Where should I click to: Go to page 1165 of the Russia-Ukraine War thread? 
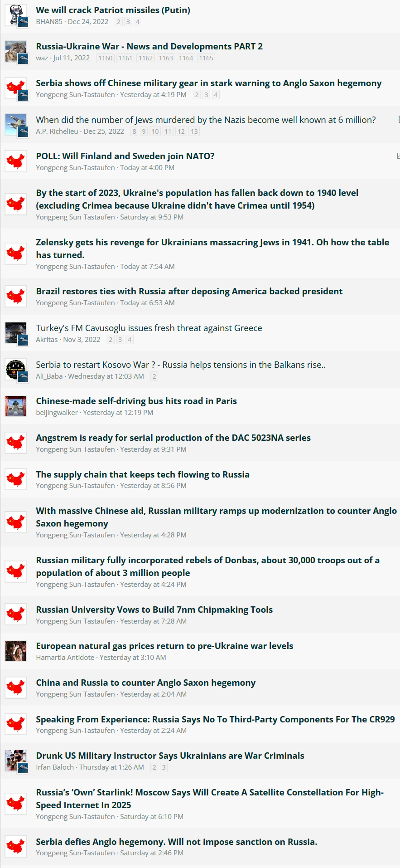click(x=206, y=58)
